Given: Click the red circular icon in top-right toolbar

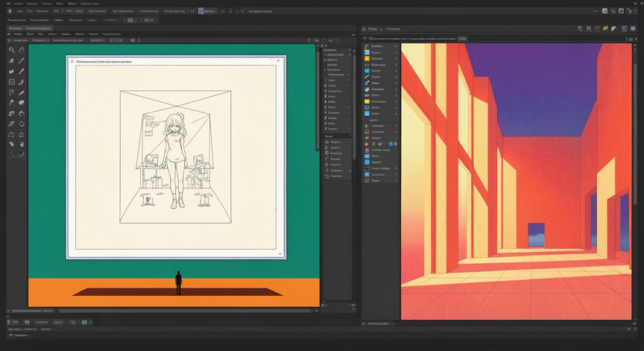Looking at the screenshot, I should [x=597, y=29].
